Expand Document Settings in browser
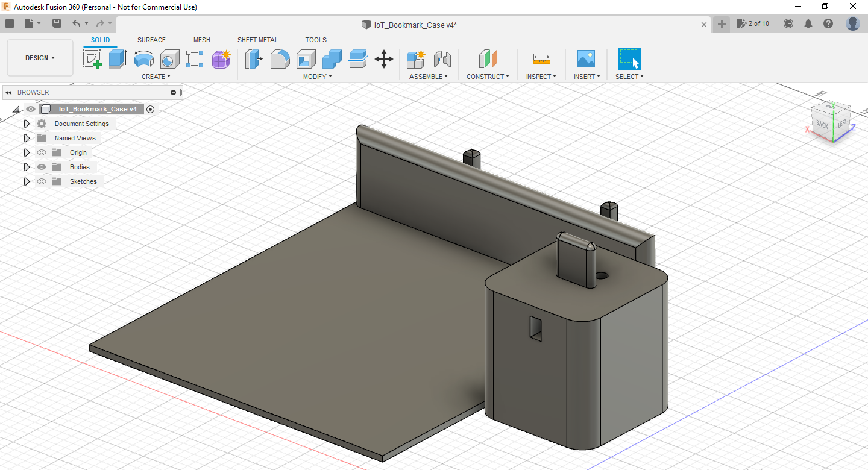This screenshot has height=470, width=868. [27, 123]
